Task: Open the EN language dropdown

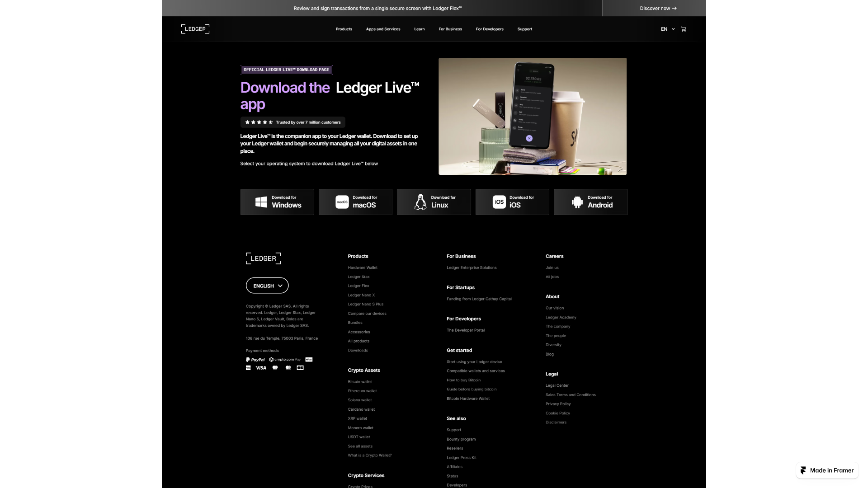Action: 668,29
